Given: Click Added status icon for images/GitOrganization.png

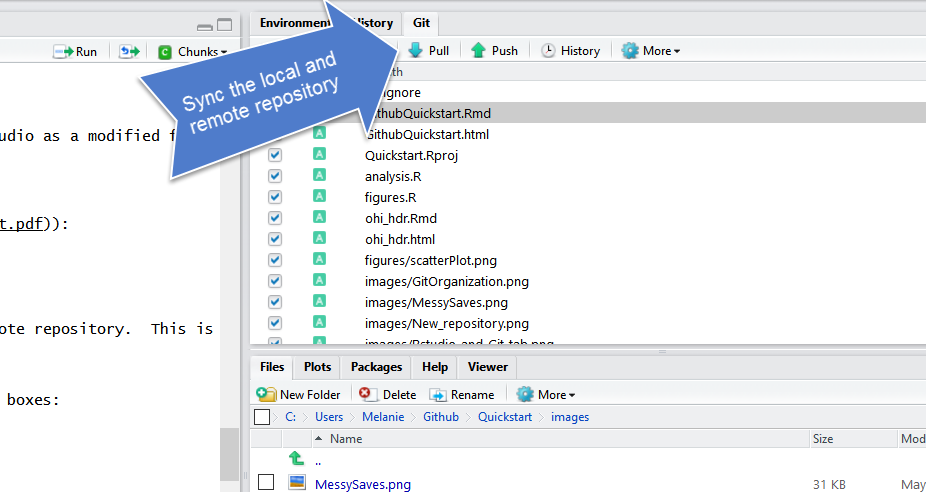Looking at the screenshot, I should pos(319,281).
